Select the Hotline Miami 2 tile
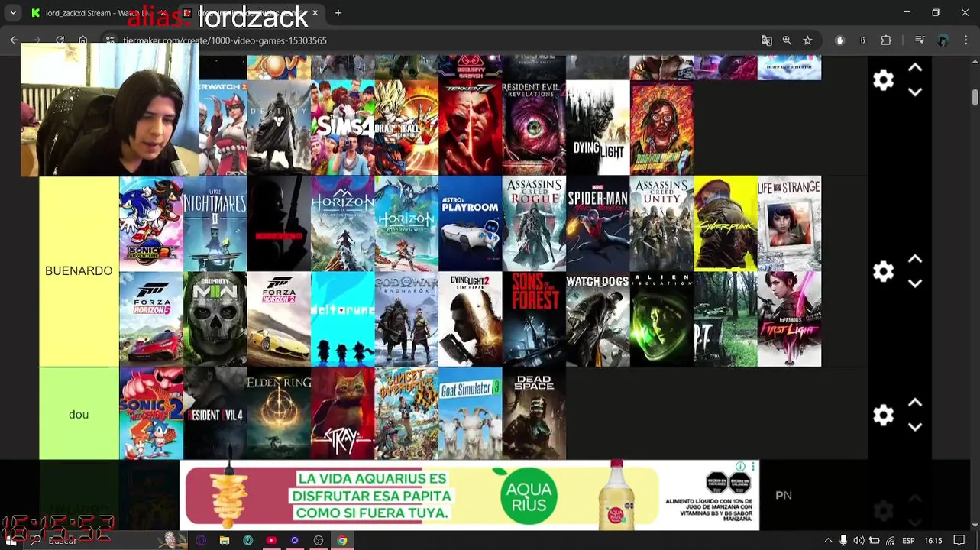This screenshot has width=980, height=550. pyautogui.click(x=661, y=128)
